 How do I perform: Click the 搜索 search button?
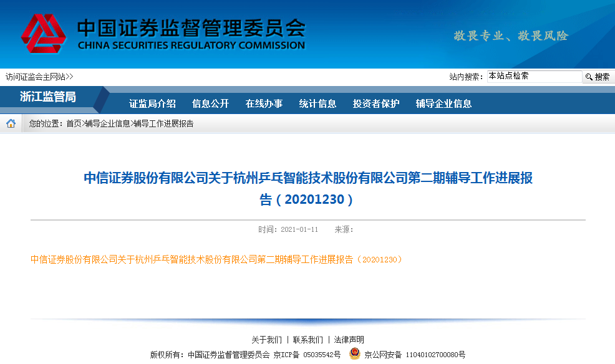[x=598, y=77]
